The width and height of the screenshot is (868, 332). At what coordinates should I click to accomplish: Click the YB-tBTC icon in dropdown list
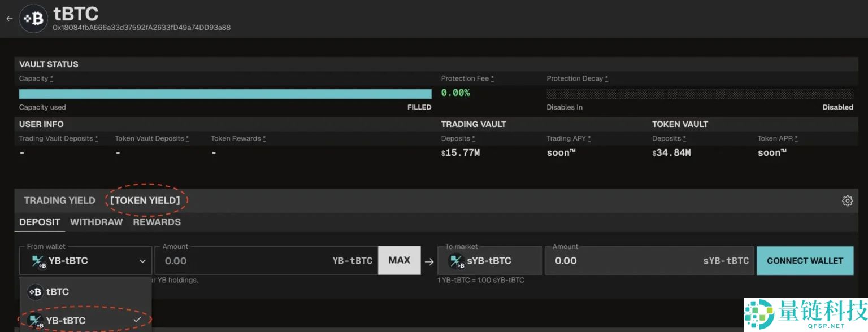pyautogui.click(x=36, y=321)
